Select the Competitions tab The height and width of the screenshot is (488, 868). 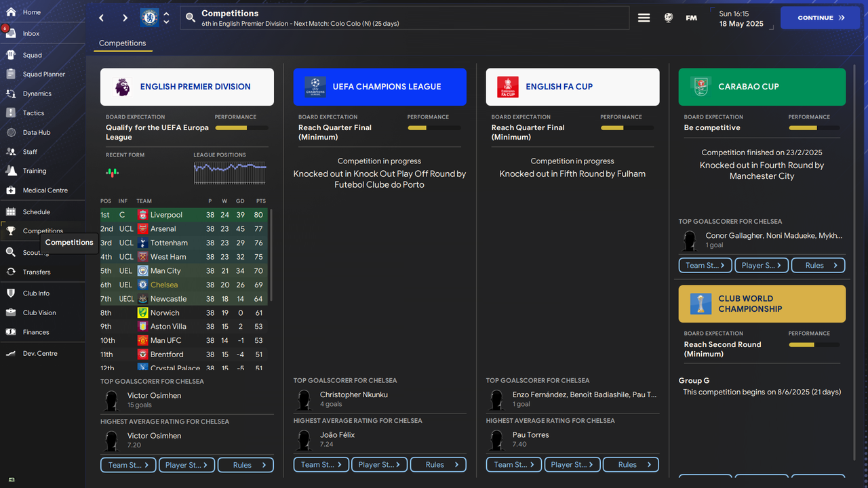point(122,43)
